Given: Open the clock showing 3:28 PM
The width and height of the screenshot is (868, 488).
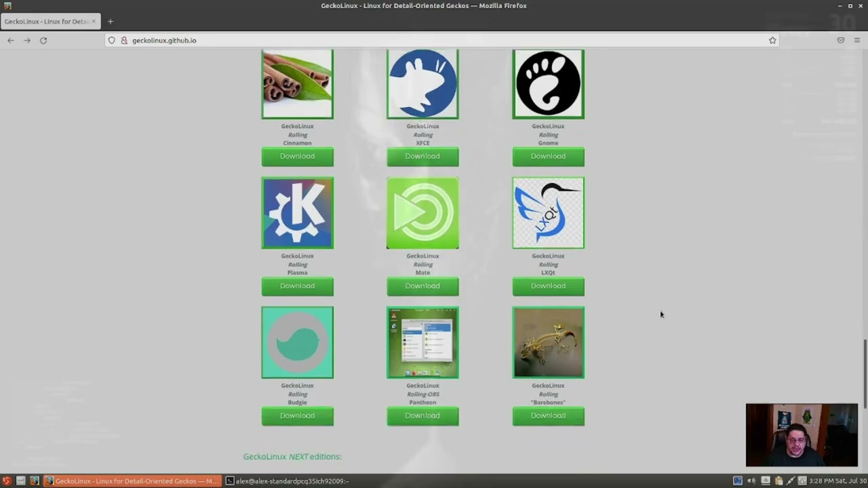Looking at the screenshot, I should coord(838,481).
